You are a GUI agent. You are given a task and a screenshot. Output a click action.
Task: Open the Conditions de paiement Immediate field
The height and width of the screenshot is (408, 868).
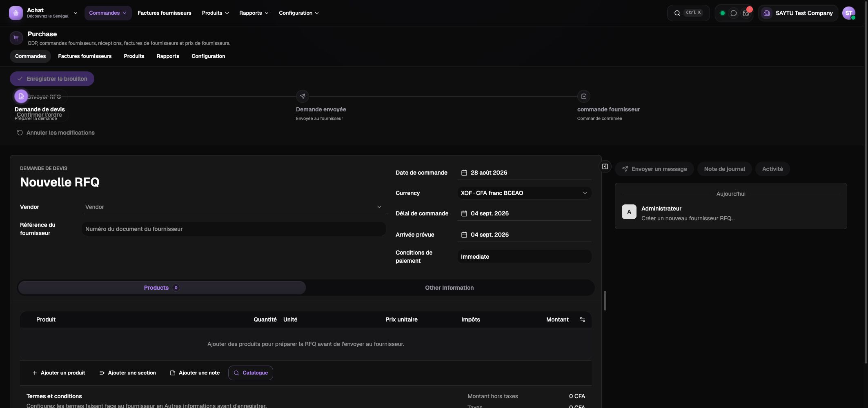[525, 257]
